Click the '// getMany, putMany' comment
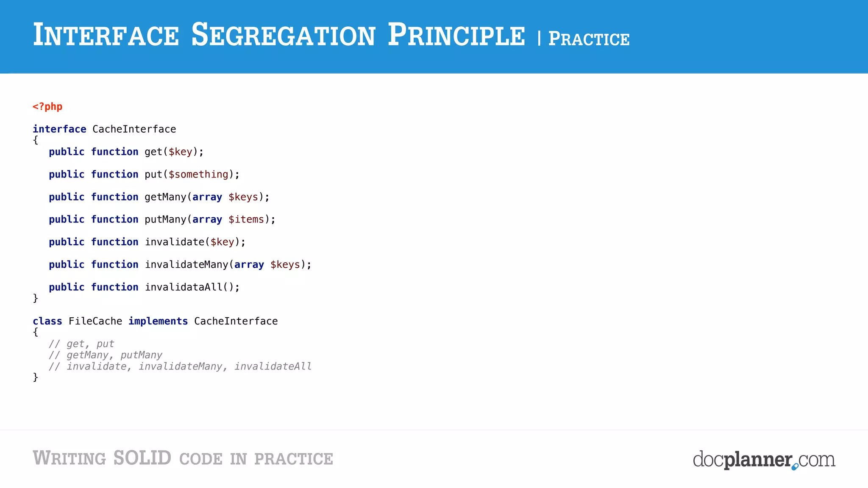 (x=106, y=355)
